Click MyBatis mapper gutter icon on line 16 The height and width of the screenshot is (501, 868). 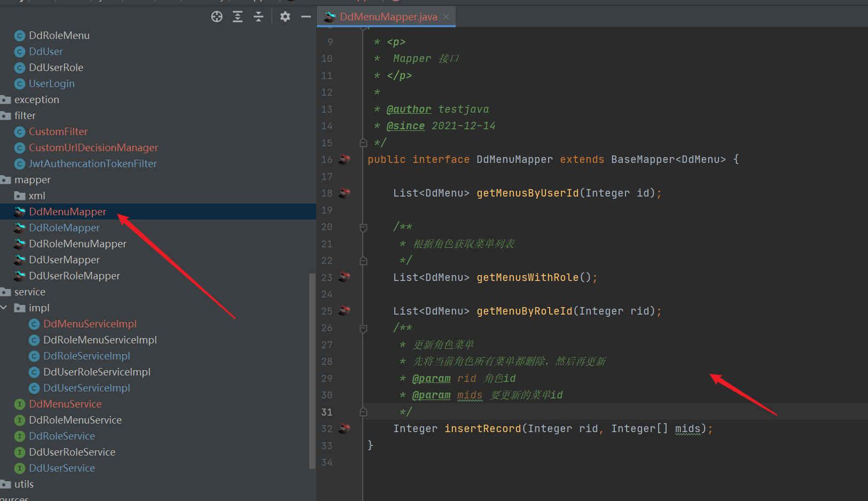pyautogui.click(x=345, y=159)
